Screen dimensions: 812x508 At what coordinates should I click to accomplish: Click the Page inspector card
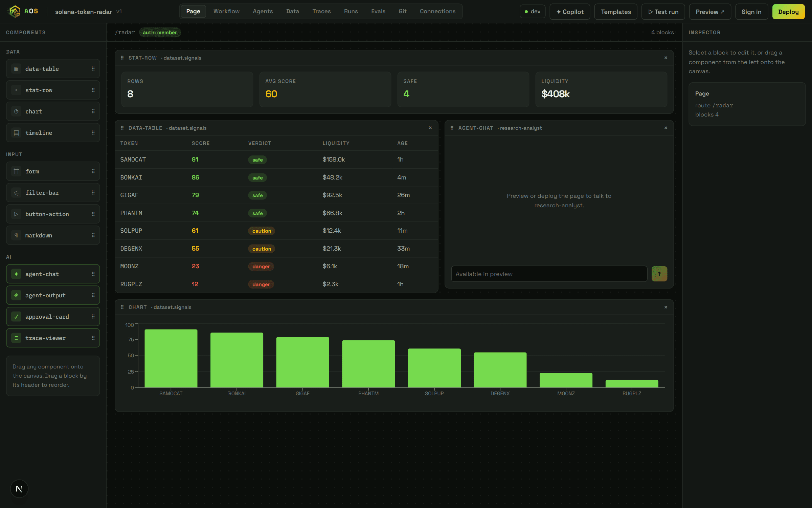(x=747, y=104)
